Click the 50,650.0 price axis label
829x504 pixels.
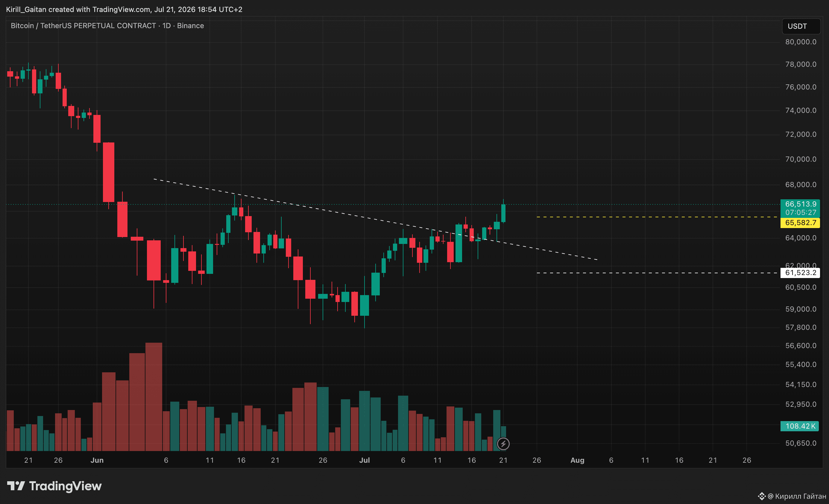coord(801,443)
